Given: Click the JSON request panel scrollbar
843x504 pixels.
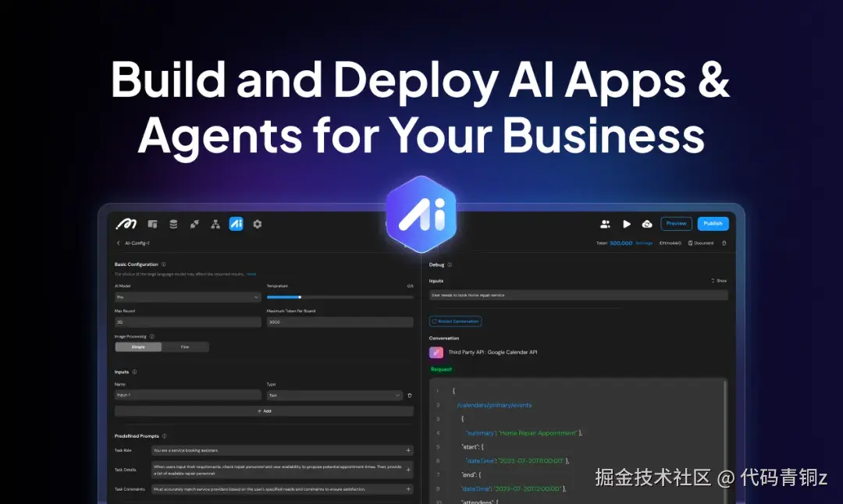Looking at the screenshot, I should point(725,441).
